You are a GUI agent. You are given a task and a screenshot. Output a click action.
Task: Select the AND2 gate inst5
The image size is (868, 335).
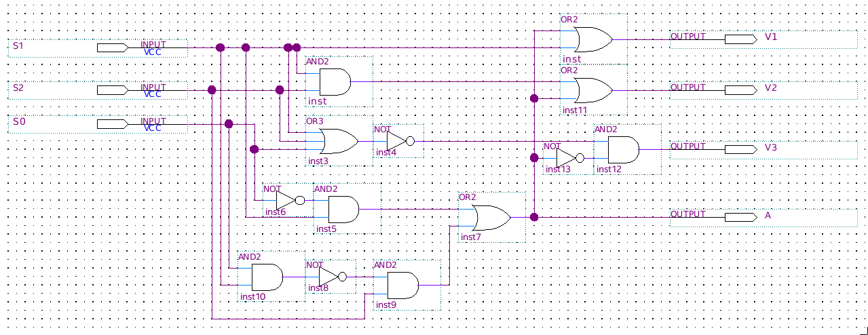343,210
